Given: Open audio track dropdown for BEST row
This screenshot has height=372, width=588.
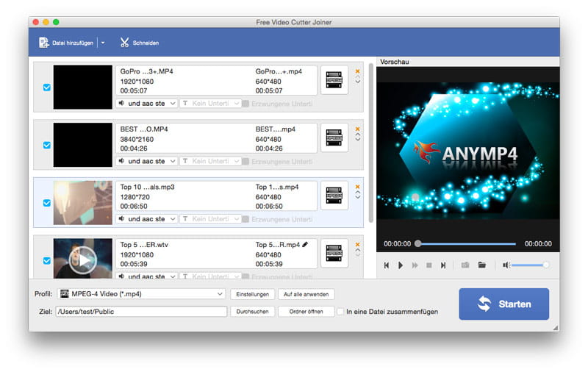Looking at the screenshot, I should (146, 161).
